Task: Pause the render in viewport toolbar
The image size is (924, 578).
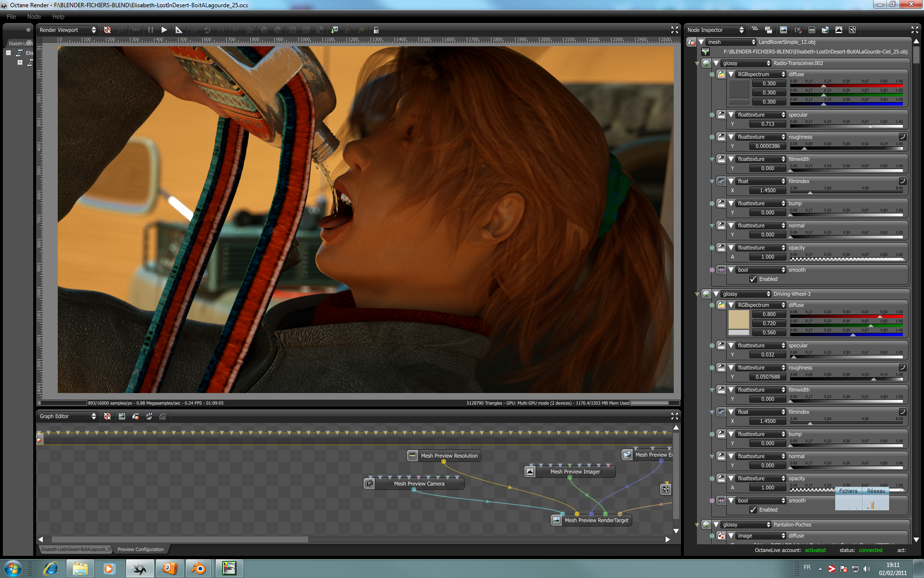Action: (150, 30)
